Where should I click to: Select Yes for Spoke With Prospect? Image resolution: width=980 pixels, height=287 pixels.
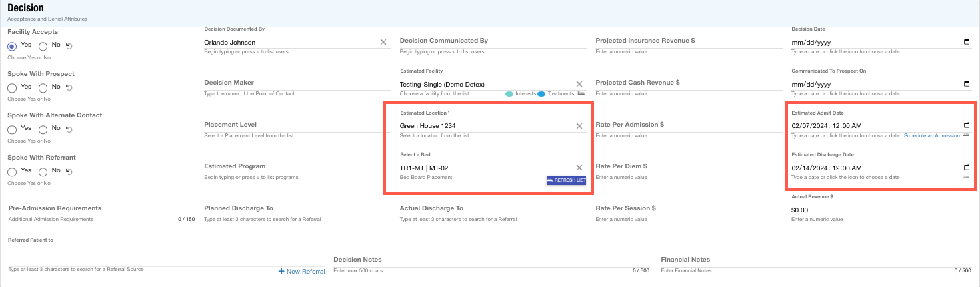coord(12,87)
